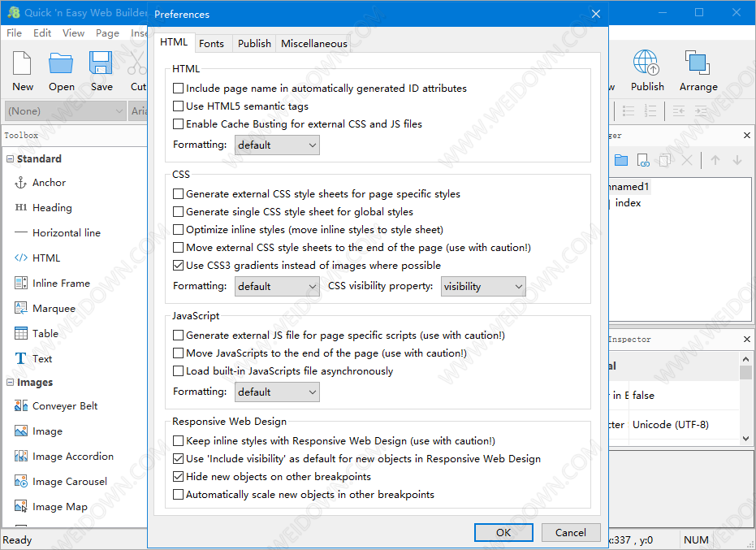The width and height of the screenshot is (756, 550).
Task: Check Load built-in JavaScripts file asynchronously
Action: 178,371
